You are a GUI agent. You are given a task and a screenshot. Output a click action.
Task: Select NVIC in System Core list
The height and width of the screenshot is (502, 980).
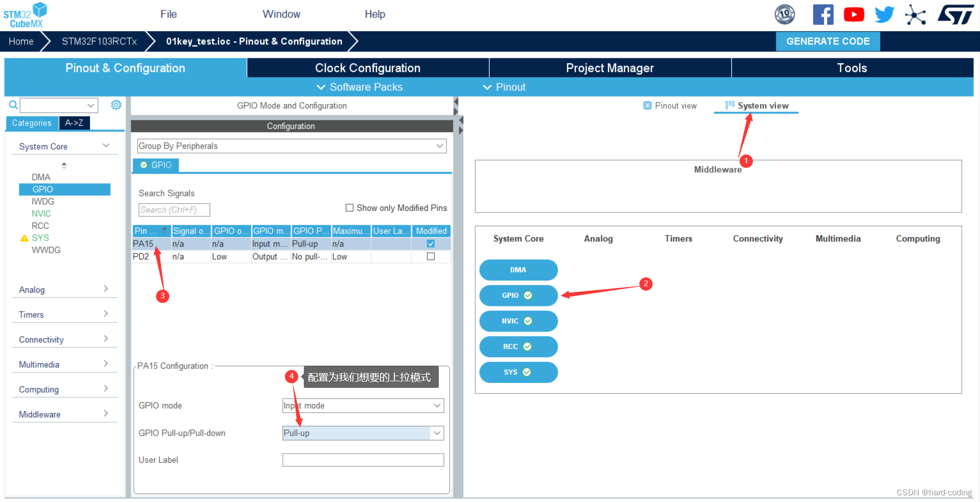(x=41, y=213)
